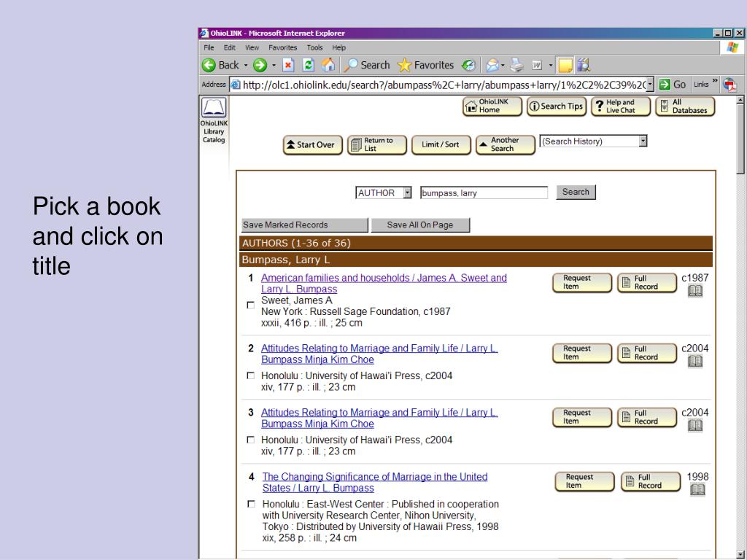Click the page vertical scrollbar thumb
The image size is (747, 560).
[740, 139]
